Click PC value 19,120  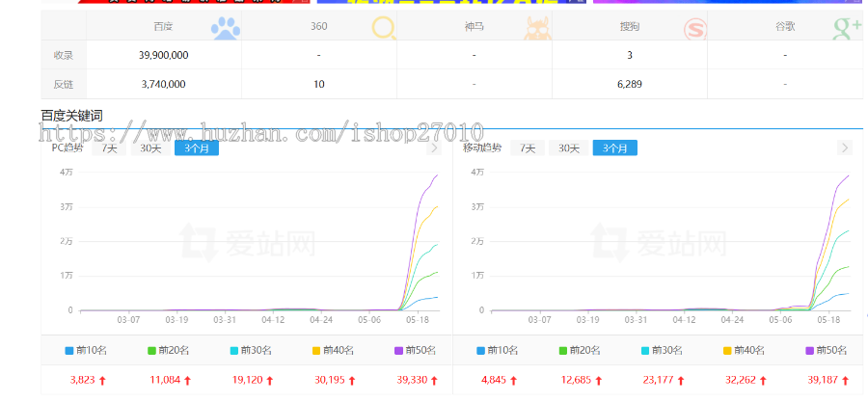248,381
